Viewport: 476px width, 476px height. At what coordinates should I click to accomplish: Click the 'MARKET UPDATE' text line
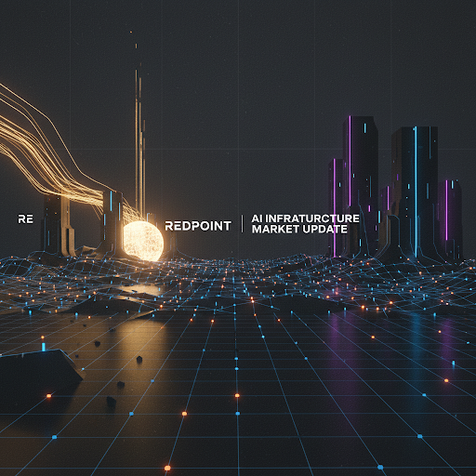click(x=299, y=230)
